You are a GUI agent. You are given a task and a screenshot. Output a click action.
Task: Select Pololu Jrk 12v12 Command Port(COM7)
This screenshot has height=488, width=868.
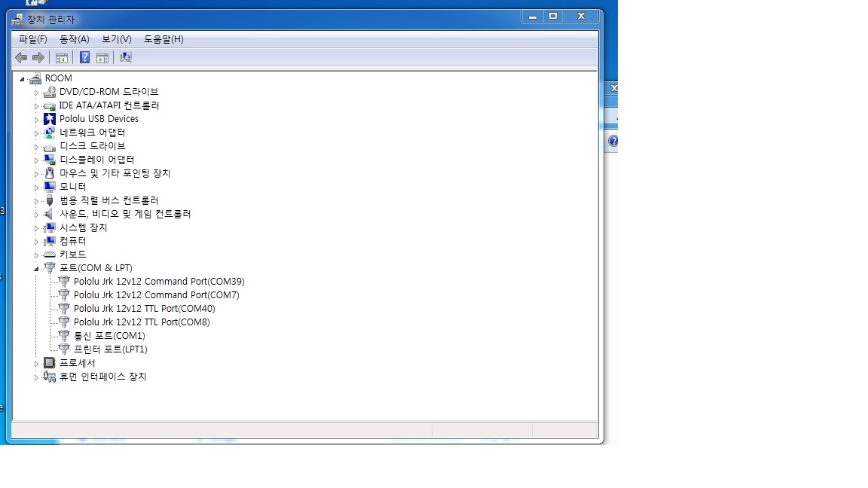click(x=157, y=295)
